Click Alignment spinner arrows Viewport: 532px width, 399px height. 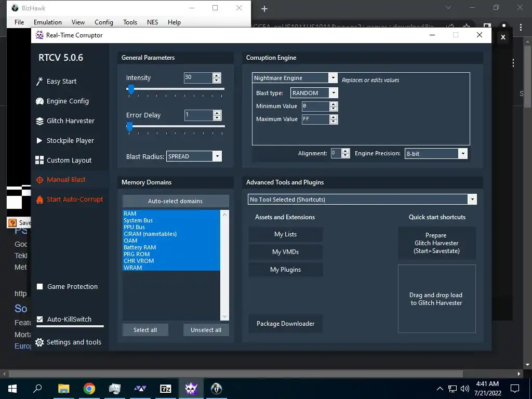pyautogui.click(x=345, y=153)
